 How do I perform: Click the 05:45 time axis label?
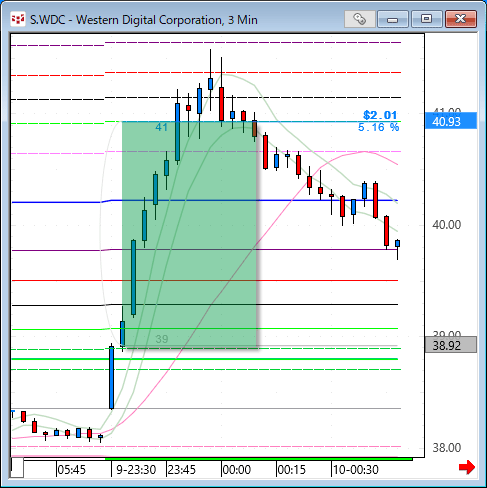click(71, 470)
